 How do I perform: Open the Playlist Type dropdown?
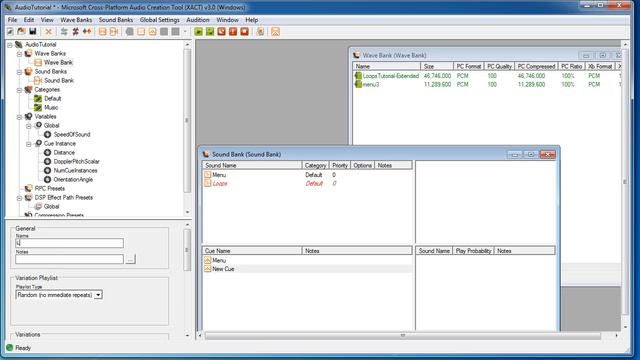[98, 295]
